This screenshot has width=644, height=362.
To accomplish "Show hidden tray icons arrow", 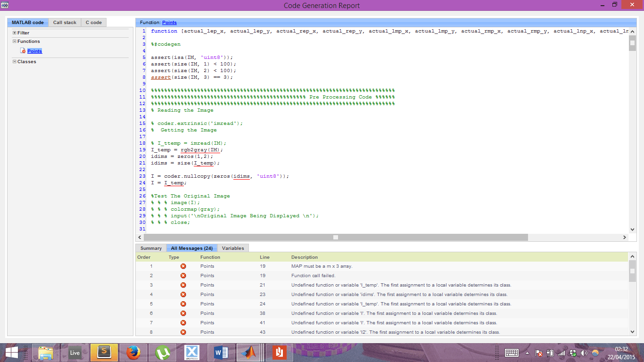I will (x=527, y=353).
